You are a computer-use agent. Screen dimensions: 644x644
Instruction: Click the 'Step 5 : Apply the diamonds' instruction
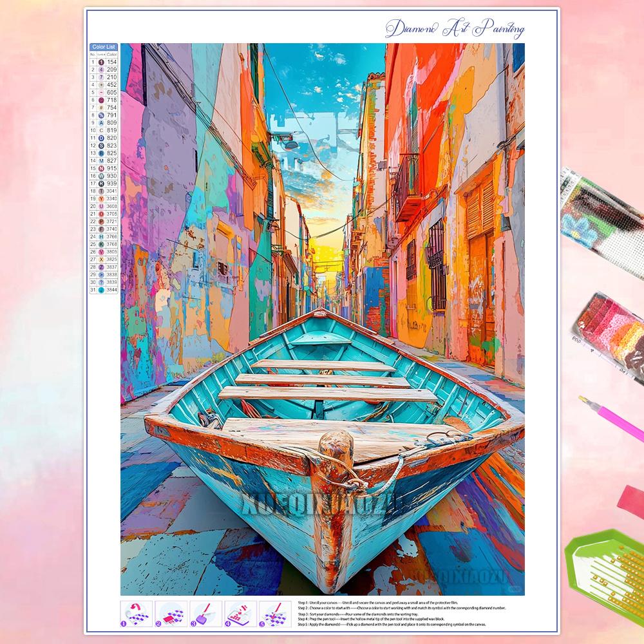click(x=392, y=624)
